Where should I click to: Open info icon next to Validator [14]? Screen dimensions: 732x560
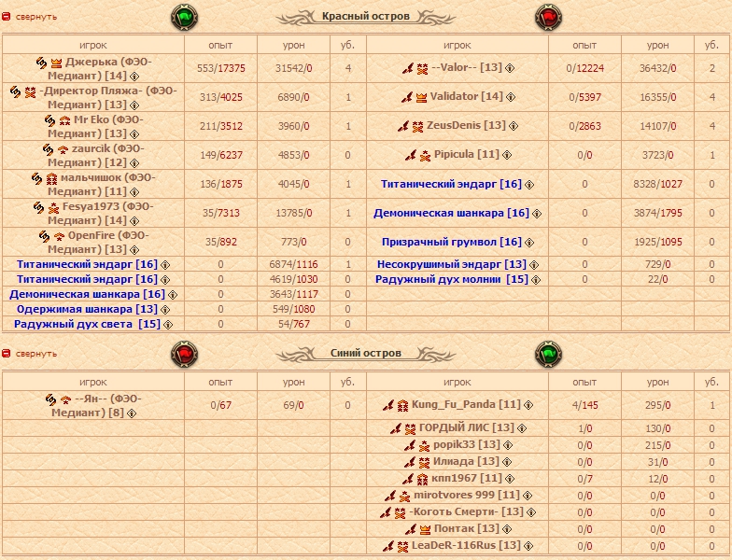coord(513,97)
